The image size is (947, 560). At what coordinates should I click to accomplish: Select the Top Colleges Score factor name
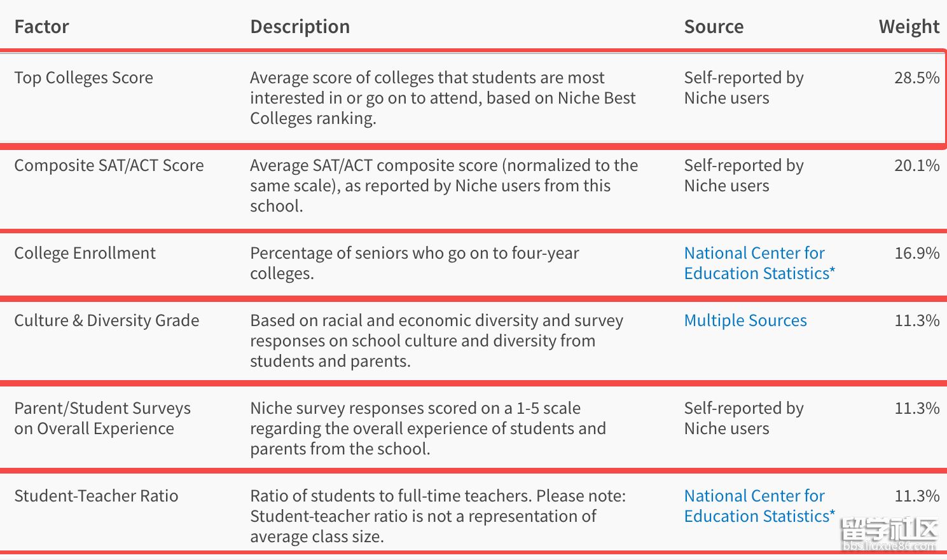(83, 78)
